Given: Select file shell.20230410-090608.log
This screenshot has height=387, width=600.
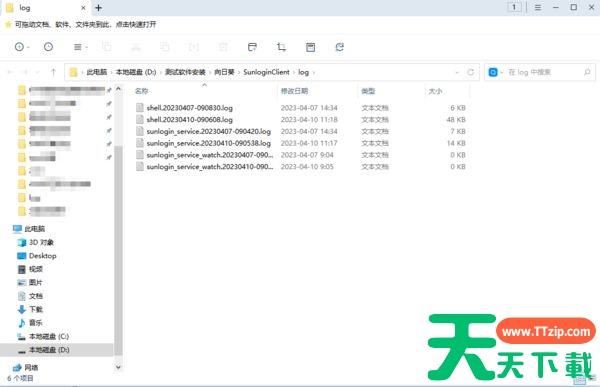Looking at the screenshot, I should click(x=189, y=120).
